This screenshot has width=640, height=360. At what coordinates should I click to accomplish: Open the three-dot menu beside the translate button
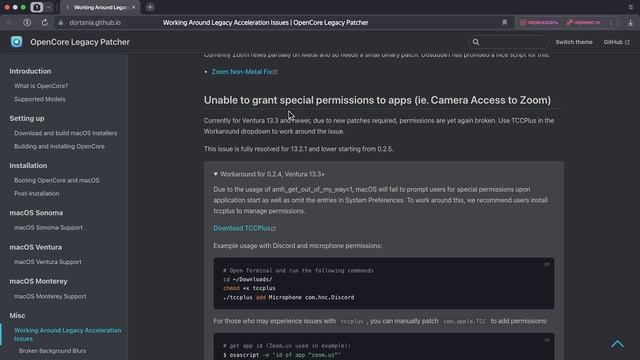pyautogui.click(x=611, y=22)
